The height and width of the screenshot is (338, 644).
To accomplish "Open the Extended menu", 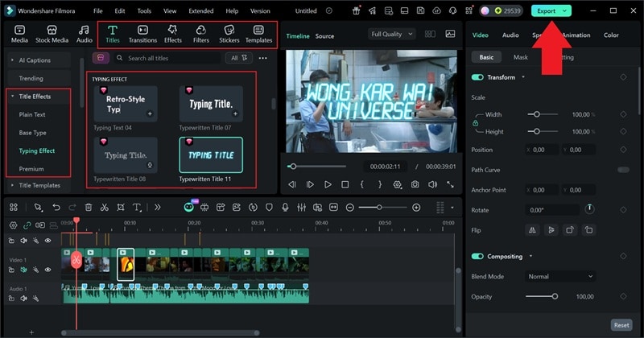I will pos(200,10).
